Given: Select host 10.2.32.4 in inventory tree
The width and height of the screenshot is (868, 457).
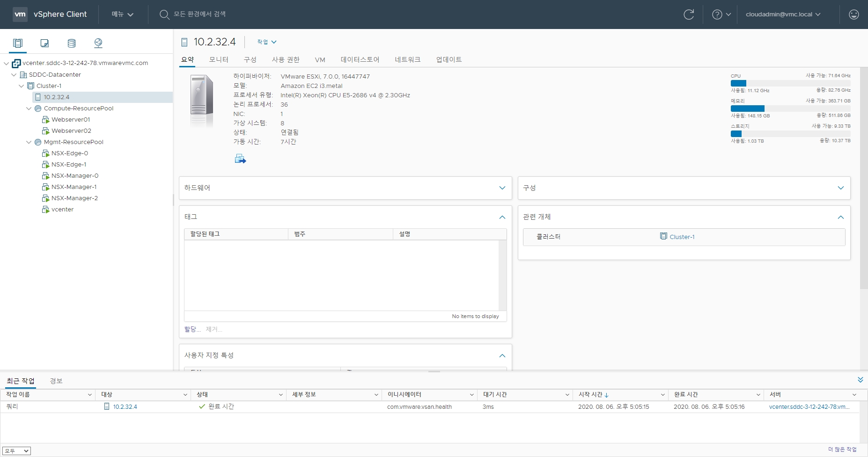Looking at the screenshot, I should [56, 97].
